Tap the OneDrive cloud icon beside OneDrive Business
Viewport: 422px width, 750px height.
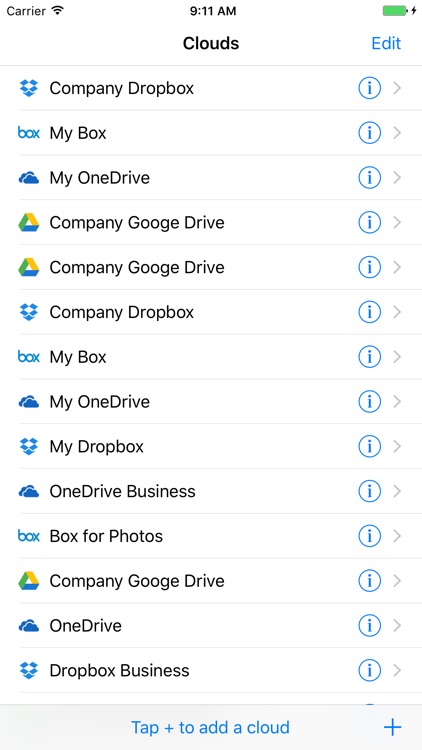click(29, 492)
